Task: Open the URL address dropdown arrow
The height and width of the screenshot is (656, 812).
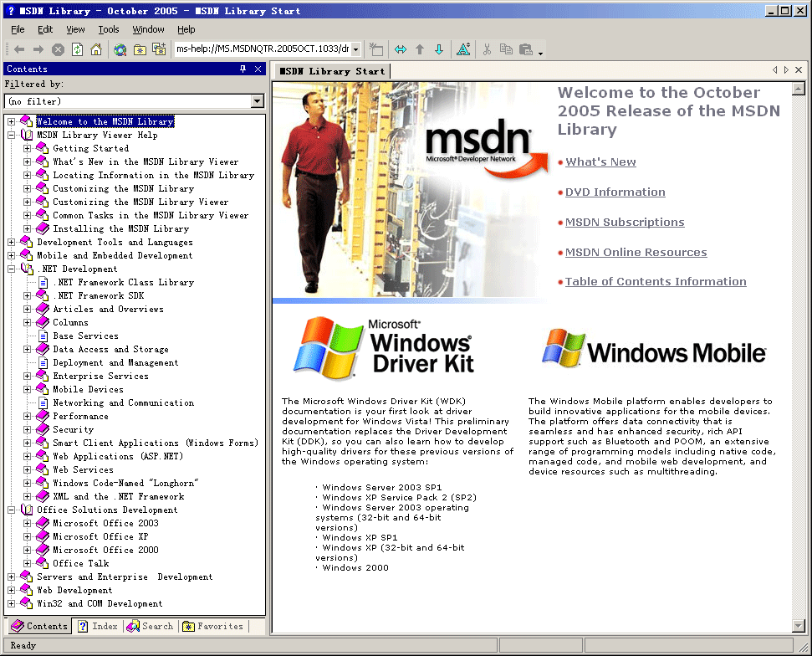Action: click(x=356, y=49)
